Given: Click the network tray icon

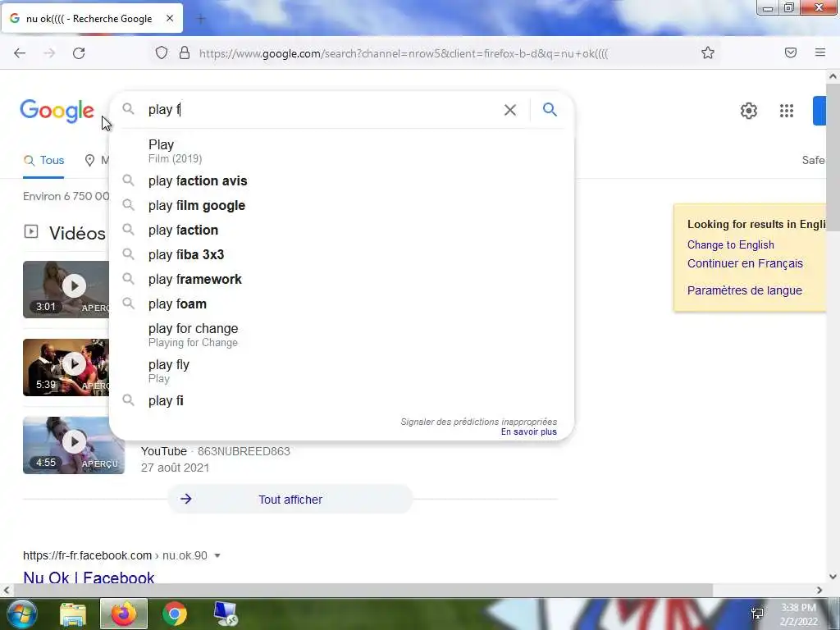Looking at the screenshot, I should pyautogui.click(x=757, y=614).
